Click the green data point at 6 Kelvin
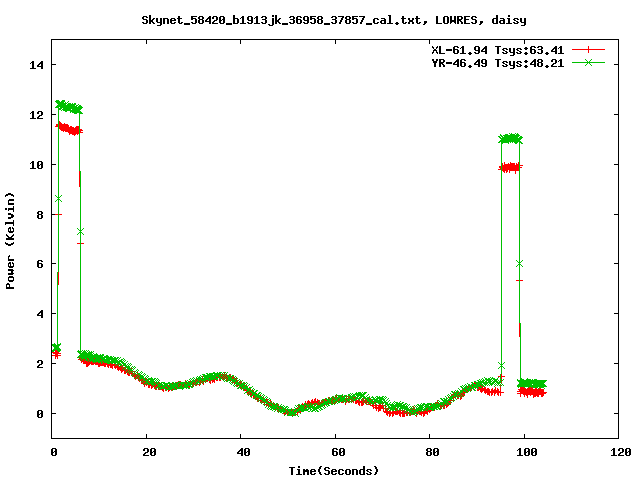 coord(519,264)
